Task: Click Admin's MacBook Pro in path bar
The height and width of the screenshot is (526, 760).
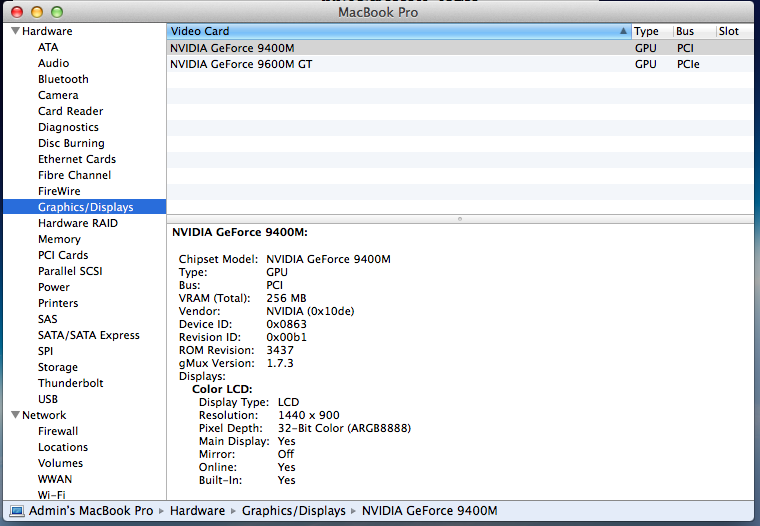Action: click(x=91, y=511)
